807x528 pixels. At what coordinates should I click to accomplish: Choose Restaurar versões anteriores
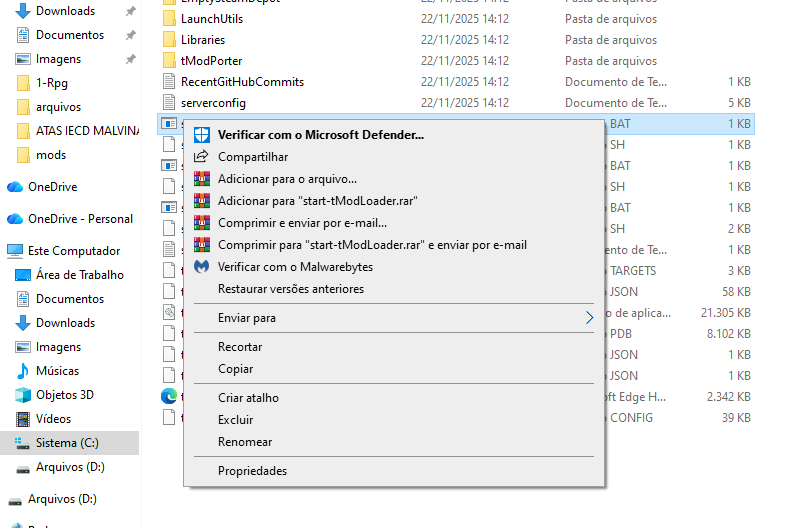394,289
